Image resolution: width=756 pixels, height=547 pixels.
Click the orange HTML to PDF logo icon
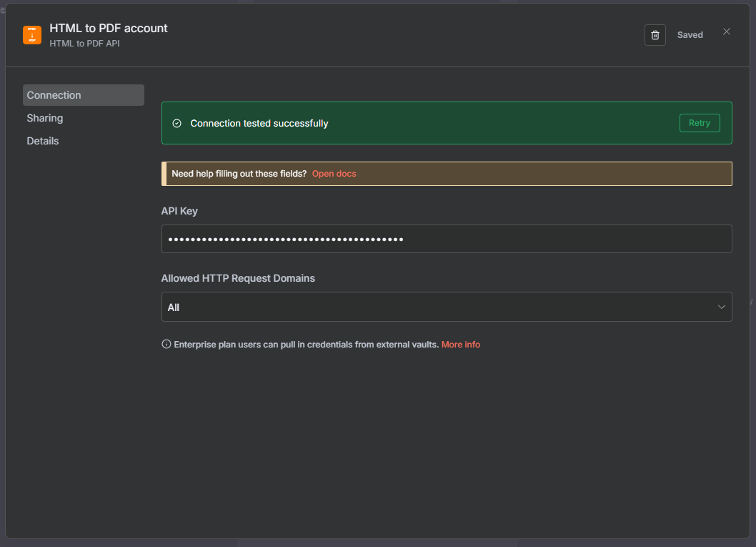32,35
